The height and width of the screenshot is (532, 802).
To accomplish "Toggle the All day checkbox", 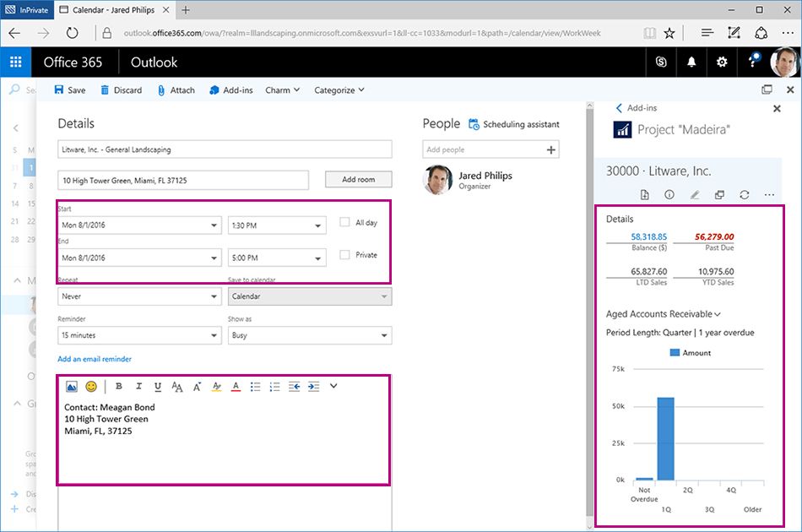I will [344, 222].
